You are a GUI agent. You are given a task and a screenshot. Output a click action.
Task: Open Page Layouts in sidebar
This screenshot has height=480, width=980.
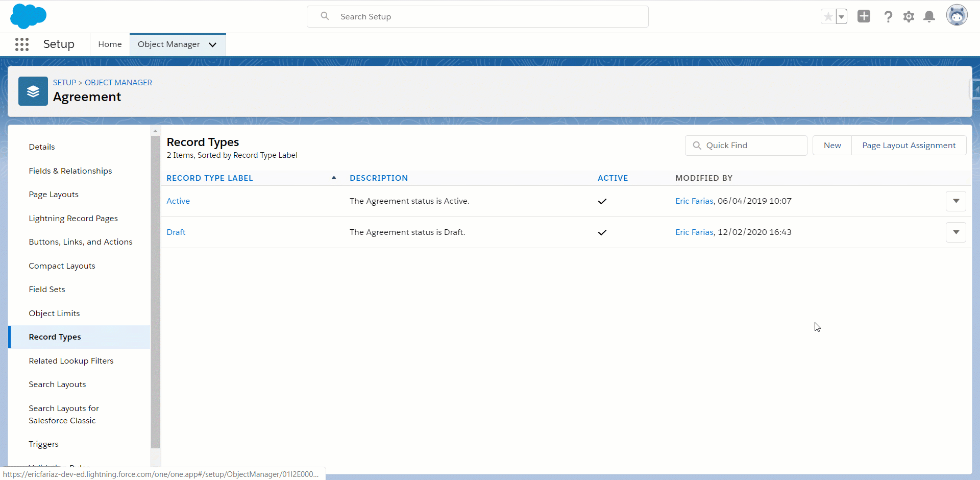(54, 195)
